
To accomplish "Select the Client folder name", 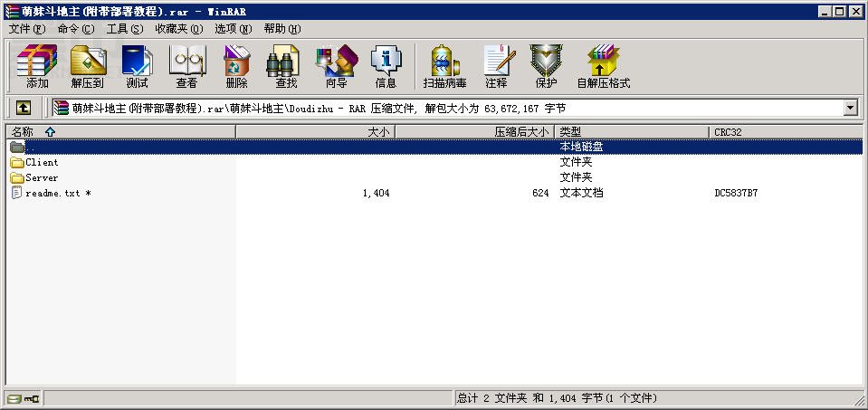I will 42,162.
